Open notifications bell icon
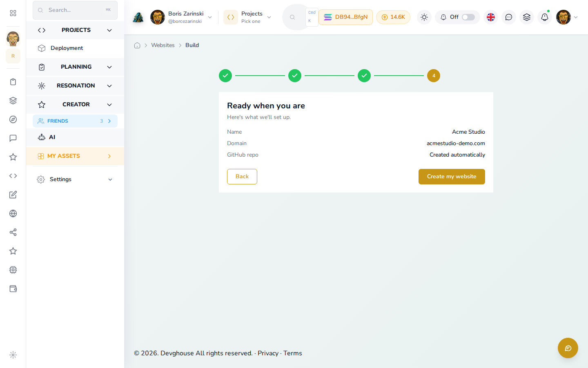Screen dimensions: 588x368 pyautogui.click(x=545, y=17)
